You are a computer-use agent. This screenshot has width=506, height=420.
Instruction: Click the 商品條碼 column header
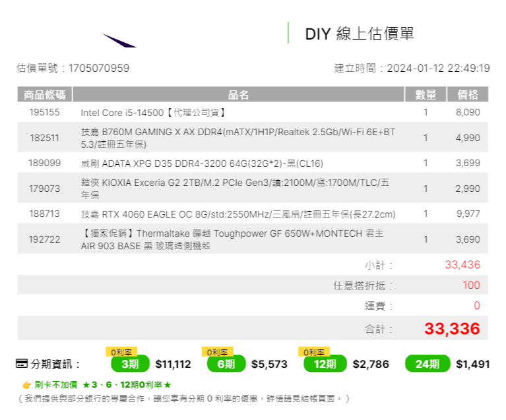point(45,94)
